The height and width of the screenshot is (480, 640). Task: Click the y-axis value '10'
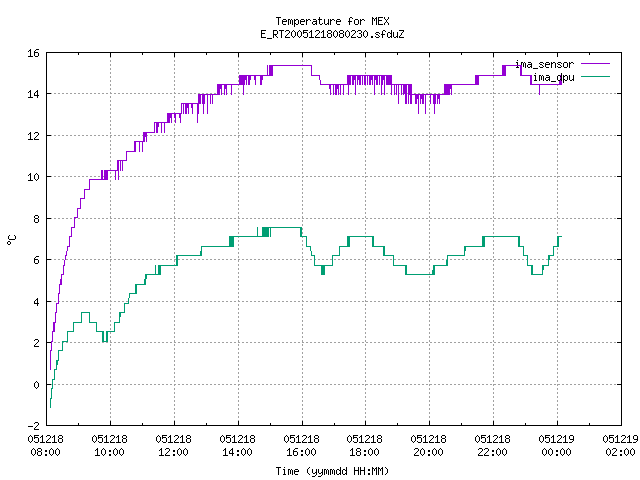(x=33, y=177)
